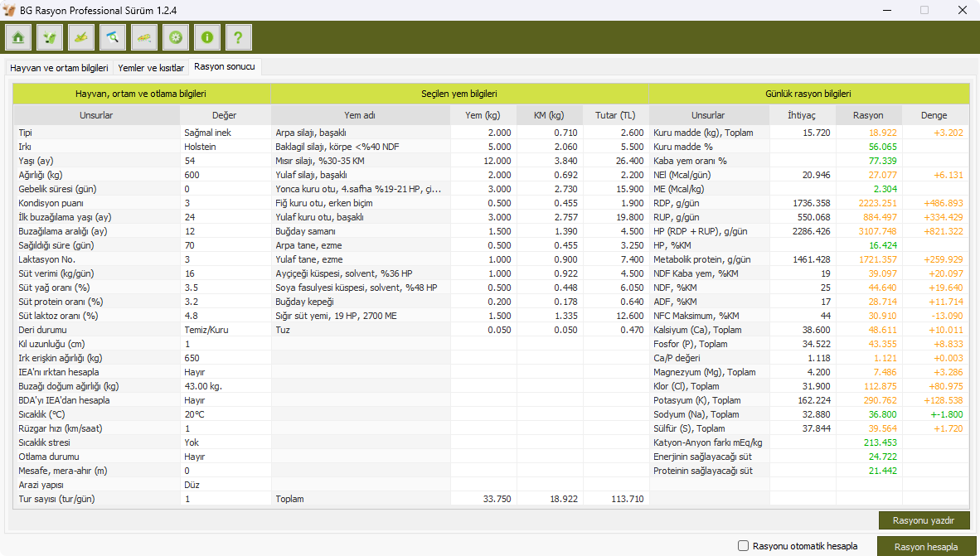Click the Rasyonu yazdır button
Viewport: 980px width, 556px height.
pos(924,520)
